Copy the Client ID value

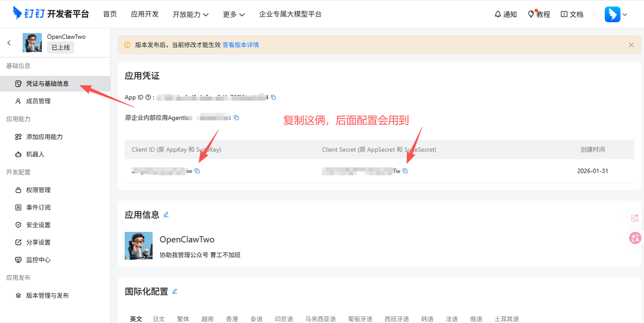pos(197,171)
